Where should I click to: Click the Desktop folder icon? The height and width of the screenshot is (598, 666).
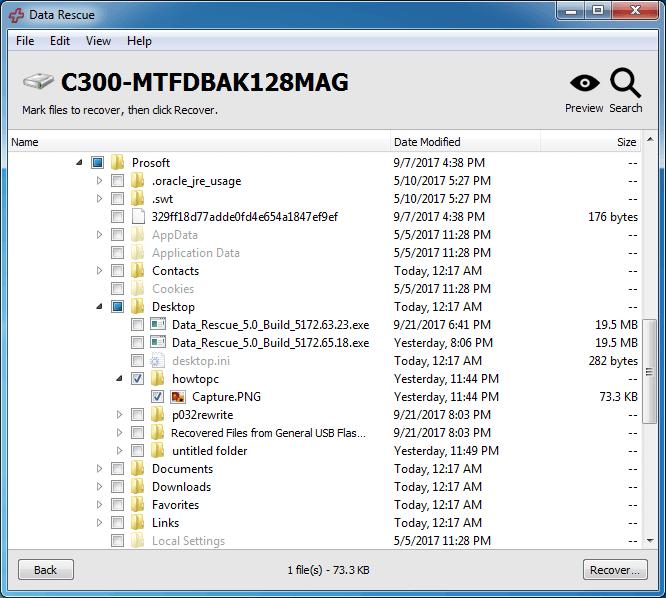(x=137, y=307)
